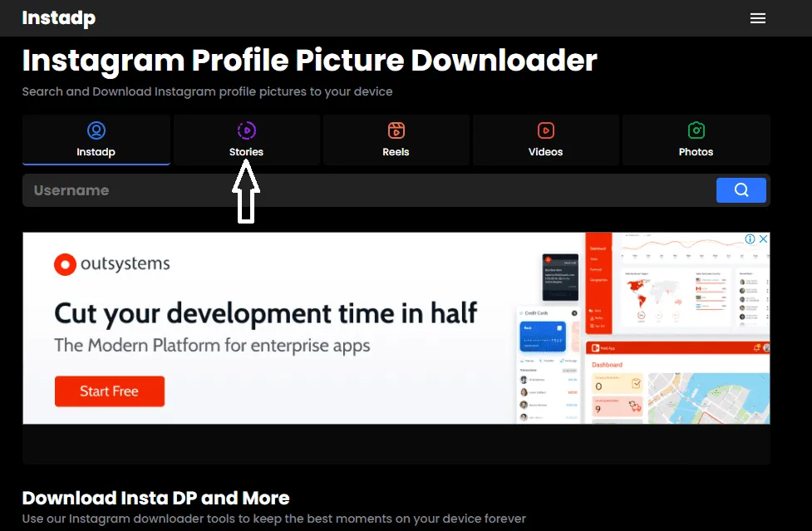Open the ad info icon
Image resolution: width=812 pixels, height=531 pixels.
[750, 238]
